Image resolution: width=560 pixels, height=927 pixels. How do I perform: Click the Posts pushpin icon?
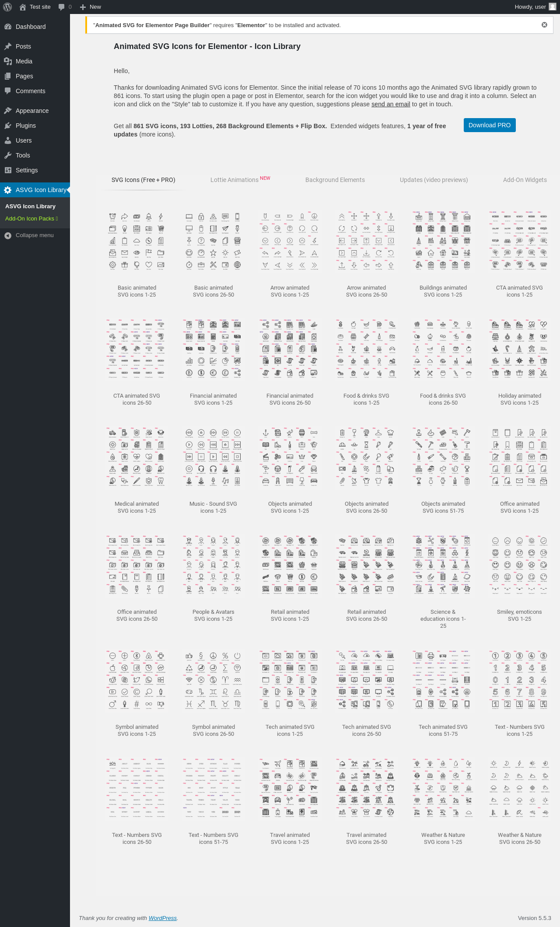click(8, 46)
